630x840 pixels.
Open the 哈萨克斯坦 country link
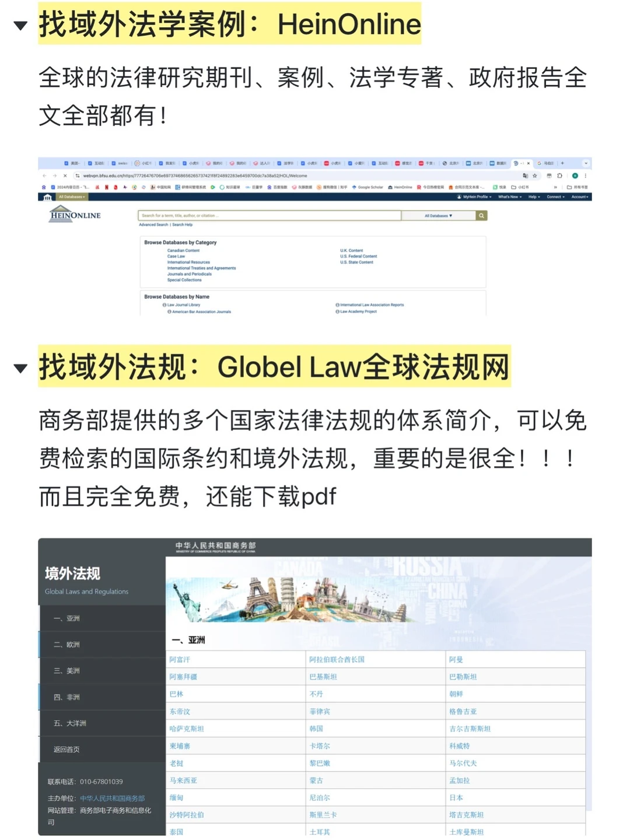point(187,729)
